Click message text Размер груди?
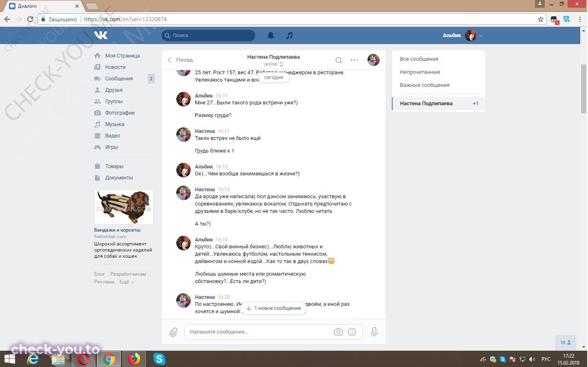The height and width of the screenshot is (367, 588). [x=213, y=115]
